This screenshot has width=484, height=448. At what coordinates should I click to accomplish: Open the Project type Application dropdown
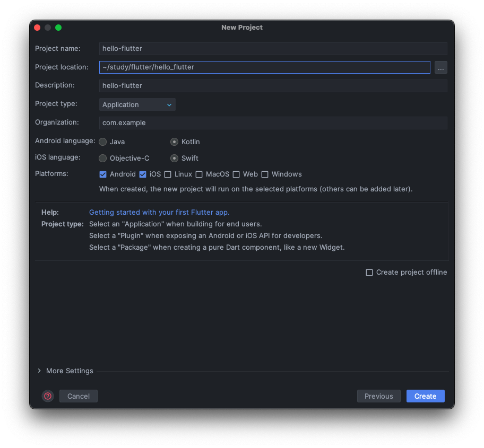137,104
